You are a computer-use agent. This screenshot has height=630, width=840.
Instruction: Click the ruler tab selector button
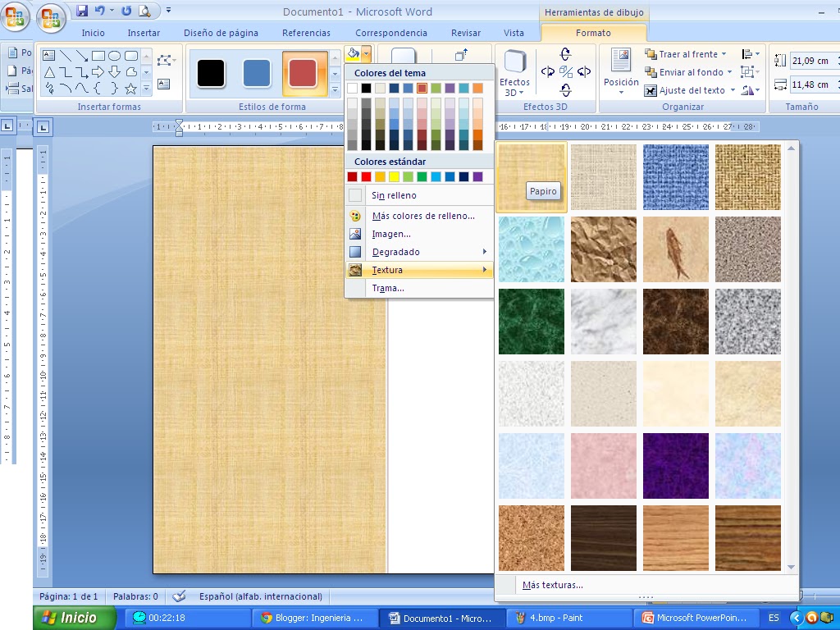pyautogui.click(x=43, y=127)
